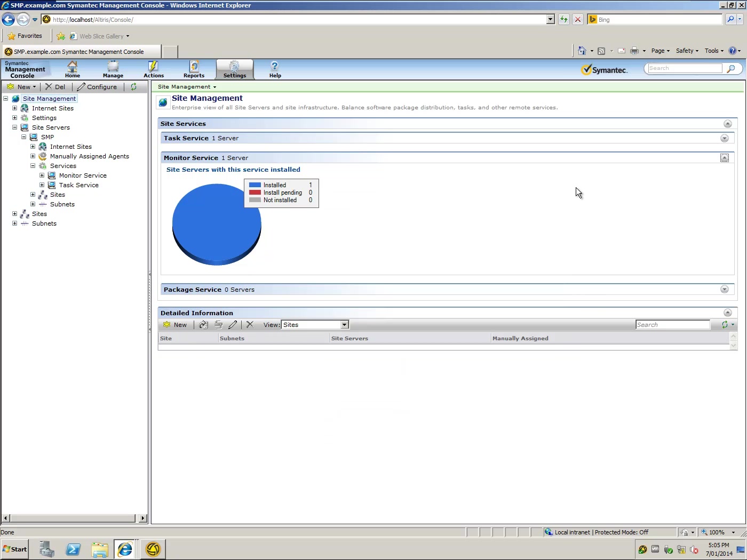Open a new blank browser tab
The width and height of the screenshot is (747, 560).
[170, 52]
